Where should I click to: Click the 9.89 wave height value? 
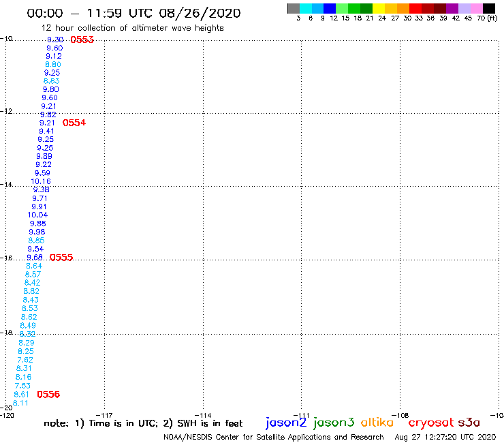44,156
